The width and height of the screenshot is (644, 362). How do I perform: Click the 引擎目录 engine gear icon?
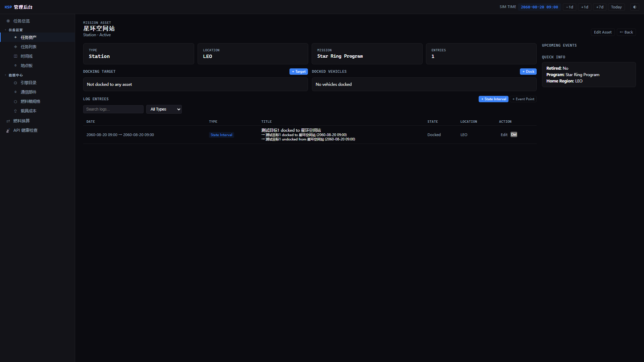coord(15,82)
